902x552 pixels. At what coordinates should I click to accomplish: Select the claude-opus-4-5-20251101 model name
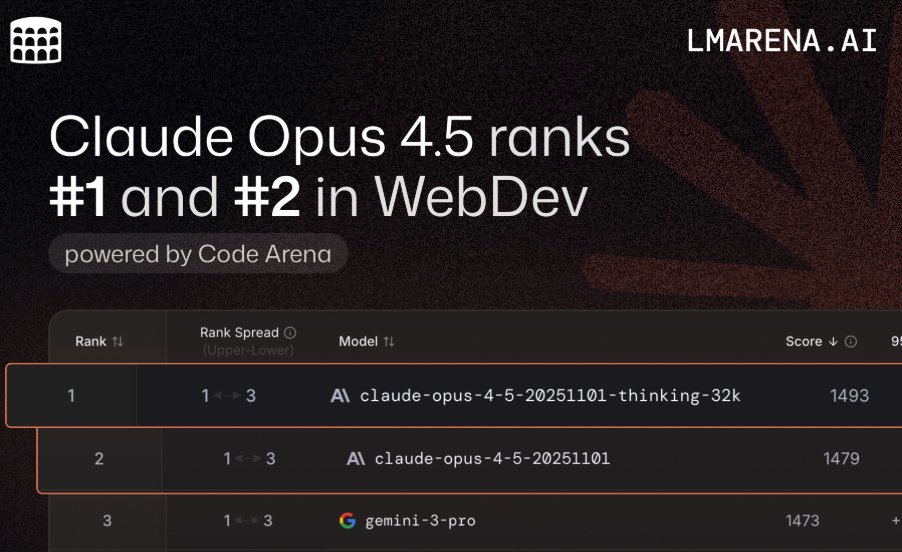coord(492,458)
